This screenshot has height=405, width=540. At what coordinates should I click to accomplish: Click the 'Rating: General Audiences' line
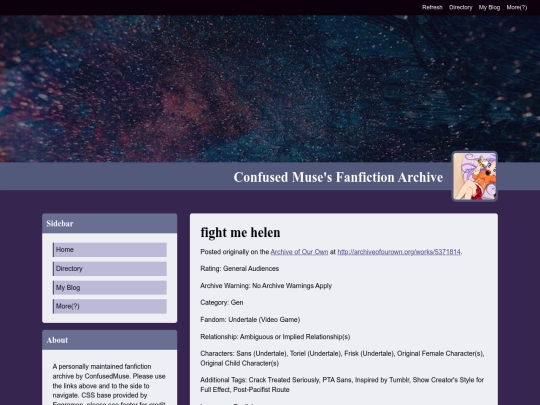240,269
